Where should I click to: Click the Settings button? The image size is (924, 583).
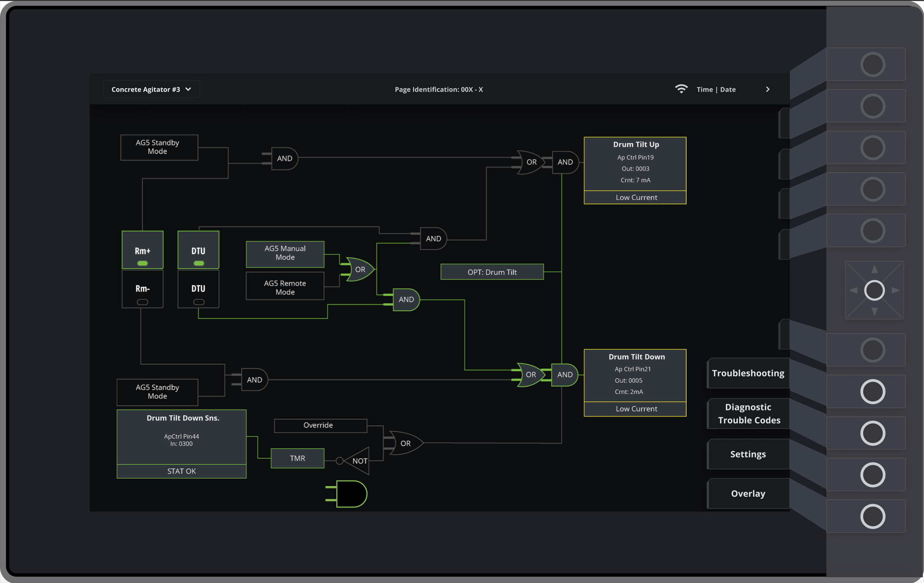pyautogui.click(x=748, y=454)
